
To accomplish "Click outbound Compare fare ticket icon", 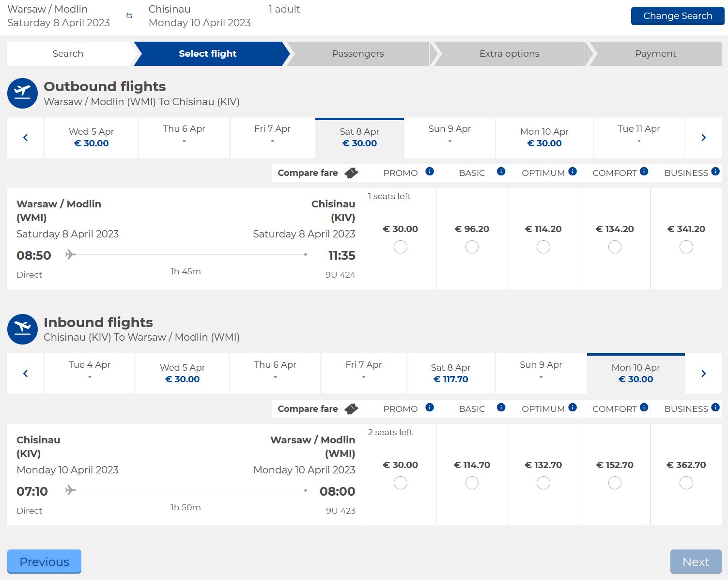I will [351, 173].
